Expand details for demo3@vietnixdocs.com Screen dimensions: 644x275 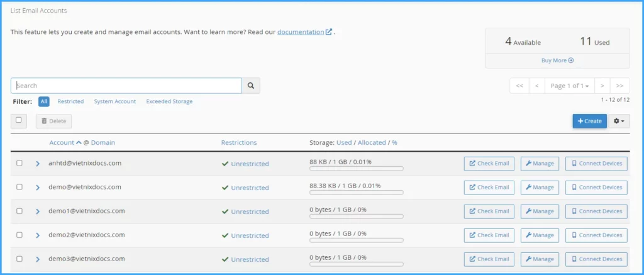pyautogui.click(x=38, y=259)
